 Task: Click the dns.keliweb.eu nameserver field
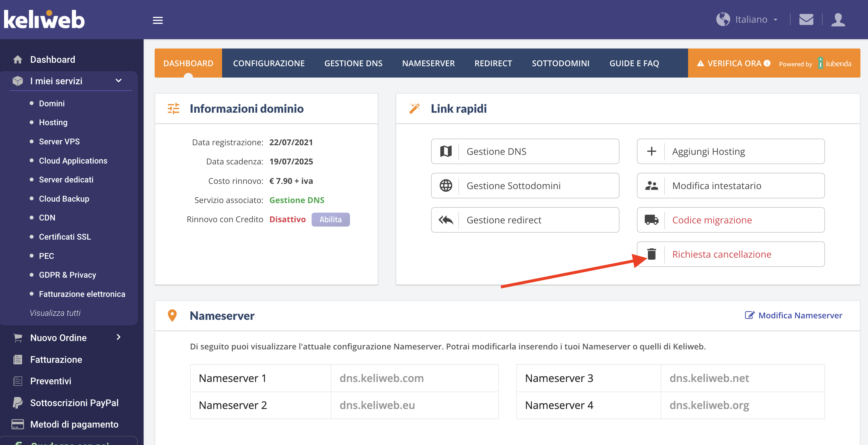(415, 405)
